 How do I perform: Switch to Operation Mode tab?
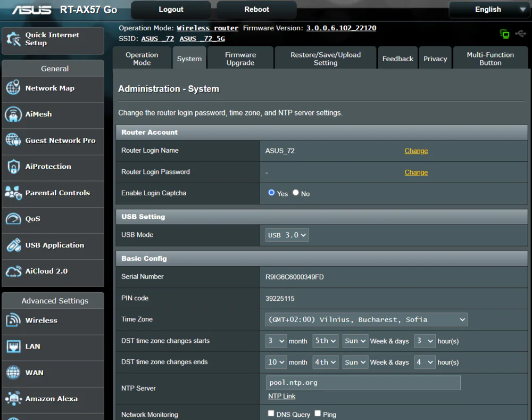coord(142,59)
